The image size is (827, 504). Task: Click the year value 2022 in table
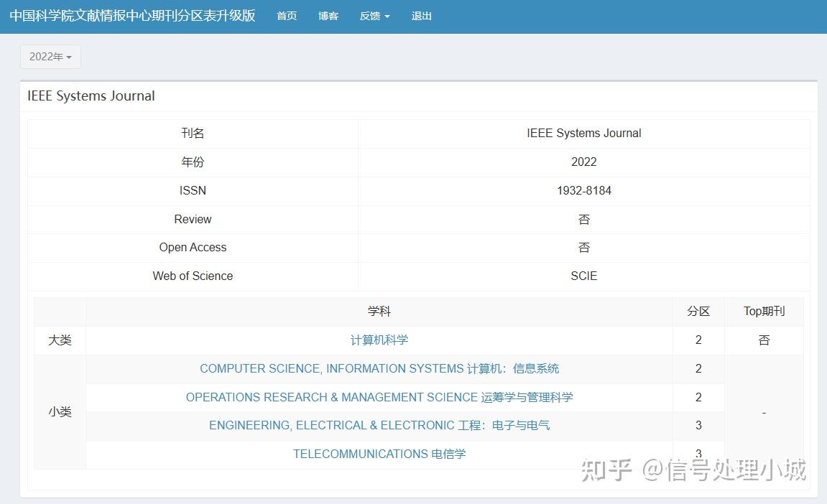[584, 162]
